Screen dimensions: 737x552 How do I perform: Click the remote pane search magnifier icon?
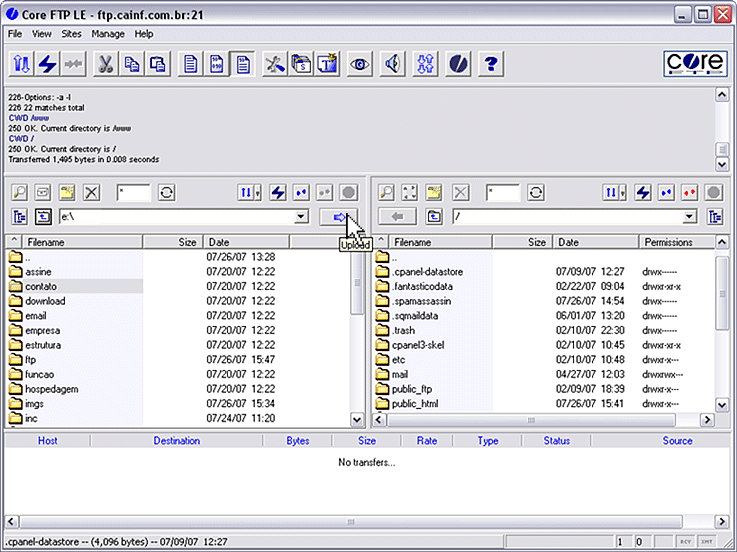(x=386, y=192)
